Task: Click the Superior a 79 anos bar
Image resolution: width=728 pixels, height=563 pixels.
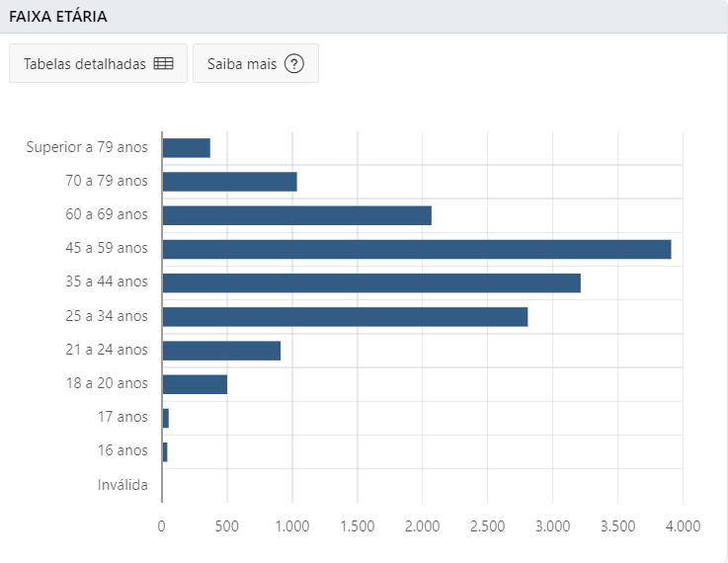Action: point(186,148)
